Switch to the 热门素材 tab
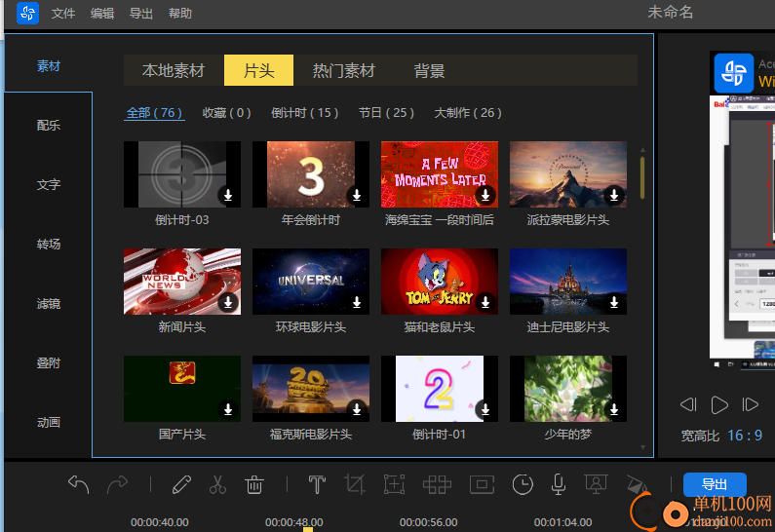Image resolution: width=775 pixels, height=532 pixels. pyautogui.click(x=344, y=70)
